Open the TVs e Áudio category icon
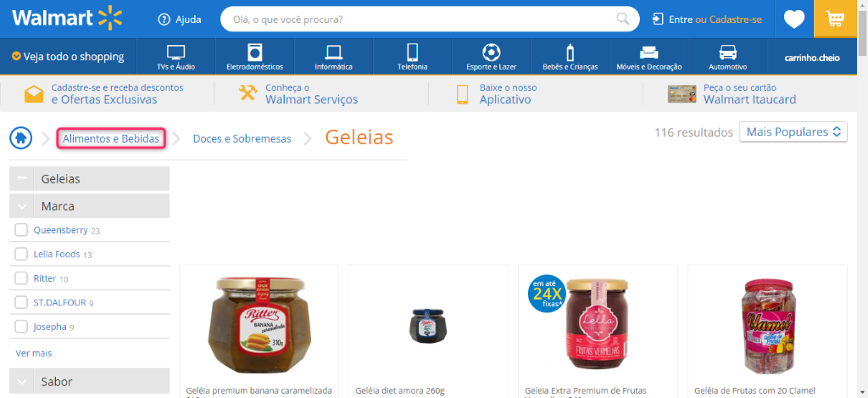The image size is (868, 398). coord(176,52)
